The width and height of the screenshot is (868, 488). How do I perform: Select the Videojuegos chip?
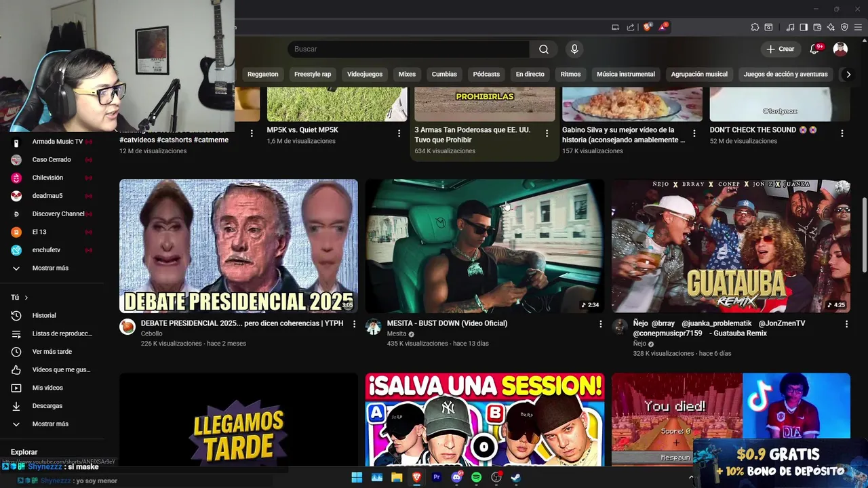click(365, 74)
